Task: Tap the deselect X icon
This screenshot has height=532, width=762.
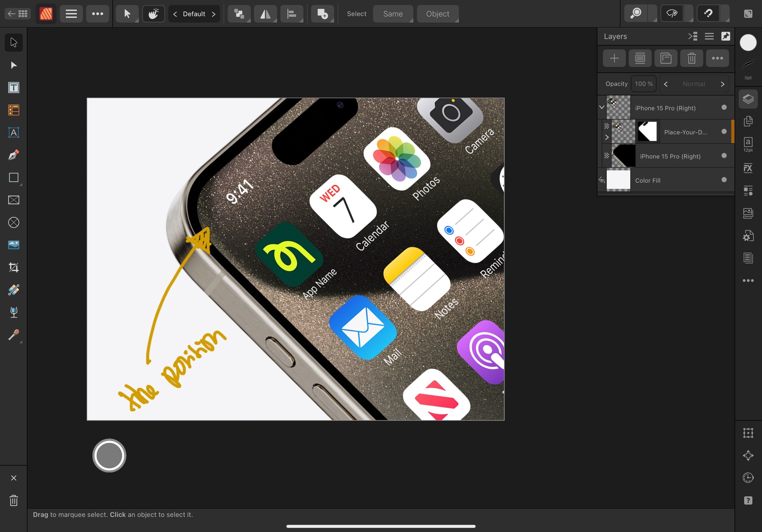Action: (14, 478)
